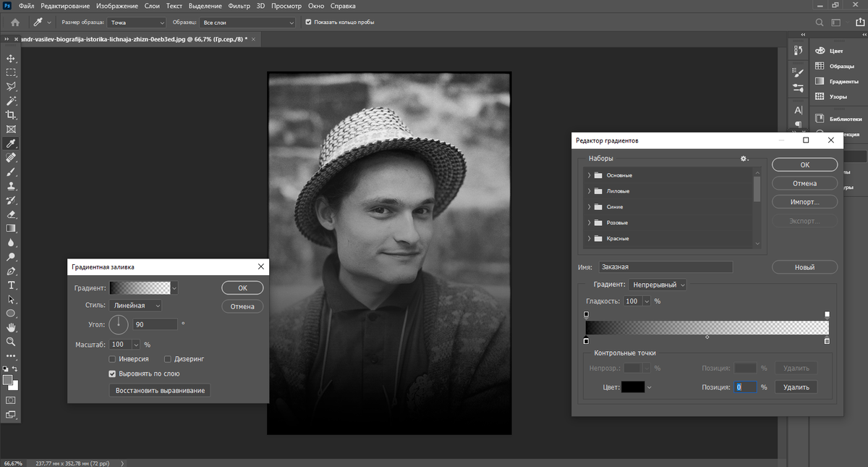Click the Импорт... button in gradient editor
Viewport: 868px width, 467px height.
(x=804, y=202)
